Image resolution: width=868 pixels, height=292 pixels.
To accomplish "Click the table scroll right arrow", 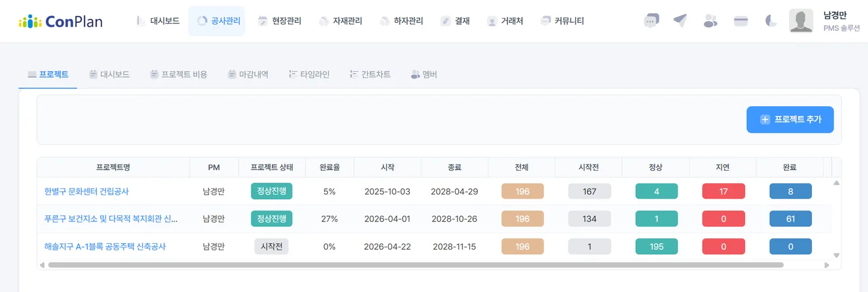I will tap(826, 265).
